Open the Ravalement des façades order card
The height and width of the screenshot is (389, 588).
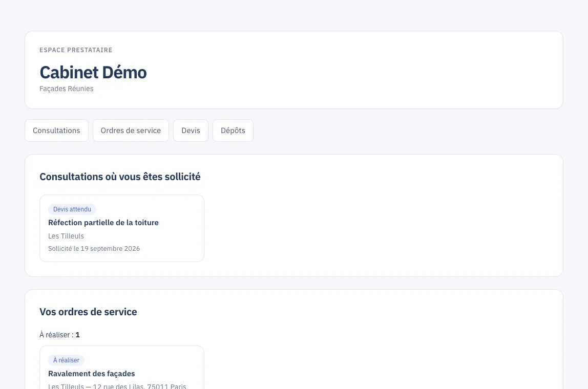(122, 368)
